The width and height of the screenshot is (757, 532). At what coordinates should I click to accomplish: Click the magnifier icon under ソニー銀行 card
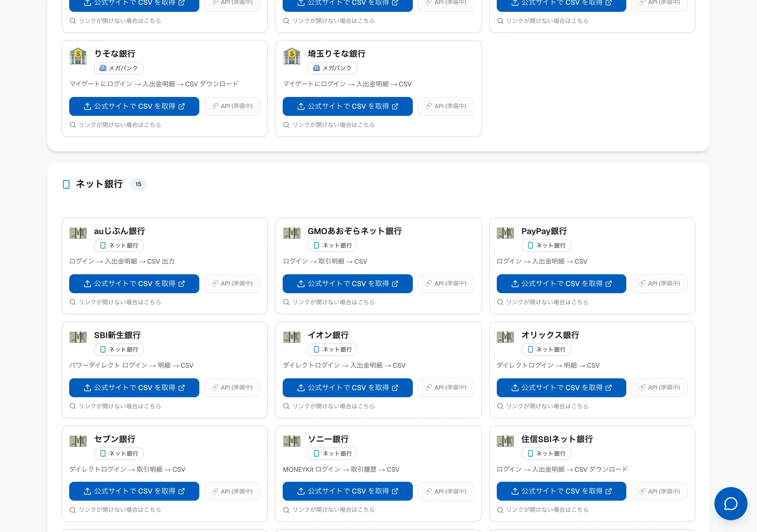[x=286, y=510]
